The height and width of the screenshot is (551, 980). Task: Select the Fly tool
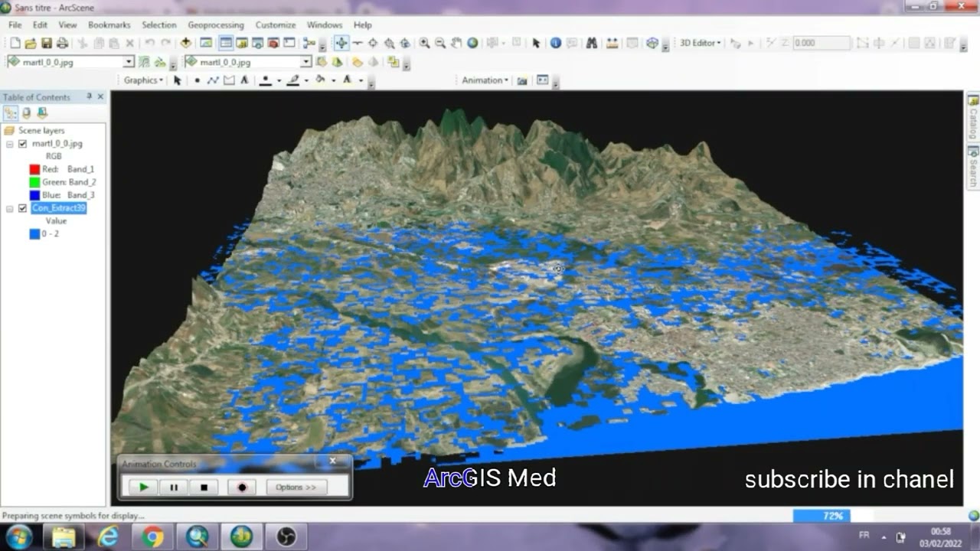point(358,44)
